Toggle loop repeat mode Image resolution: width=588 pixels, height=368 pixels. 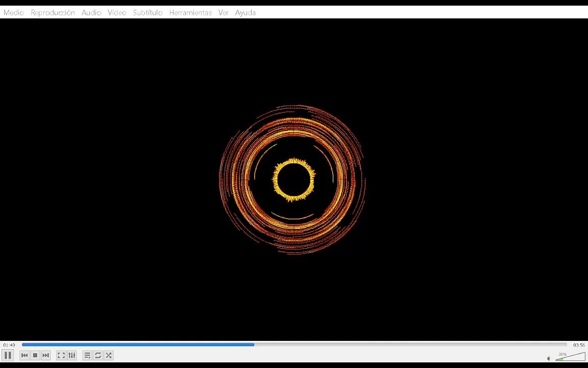point(98,355)
